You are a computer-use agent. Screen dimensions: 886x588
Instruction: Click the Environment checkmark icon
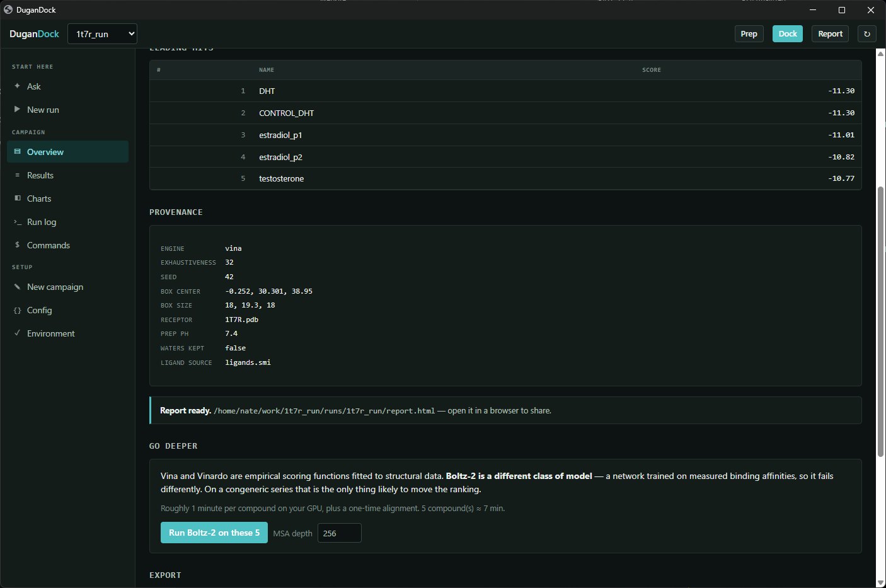coord(17,333)
